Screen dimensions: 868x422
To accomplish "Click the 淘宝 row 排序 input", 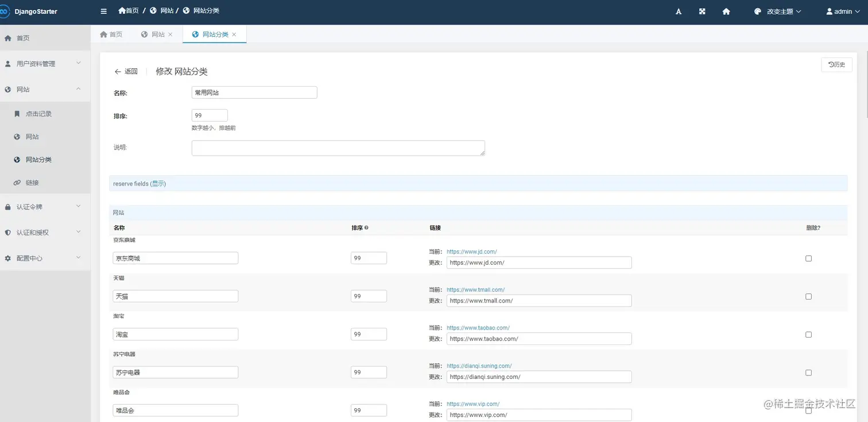I will click(x=369, y=334).
